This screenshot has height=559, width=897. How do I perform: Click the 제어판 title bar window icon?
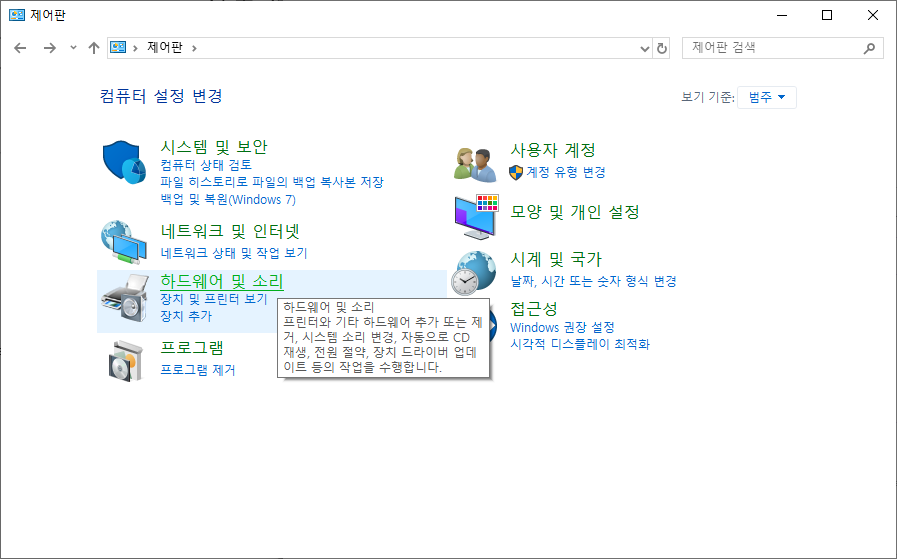pos(17,15)
